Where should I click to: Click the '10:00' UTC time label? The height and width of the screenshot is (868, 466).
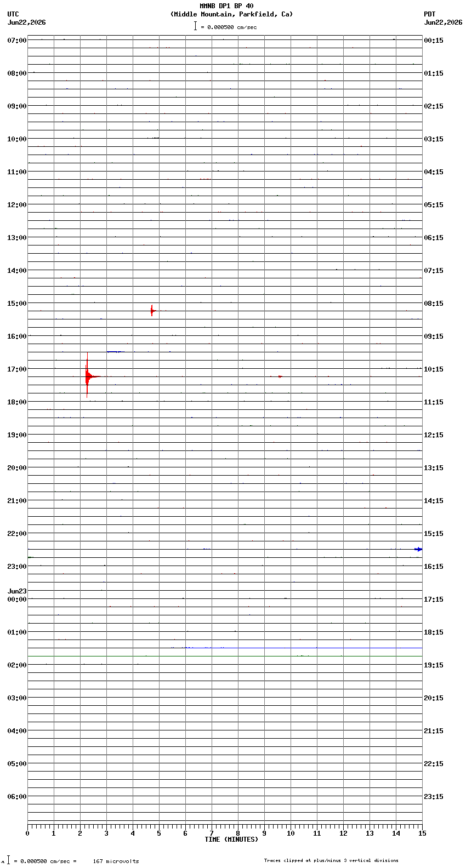coord(17,139)
